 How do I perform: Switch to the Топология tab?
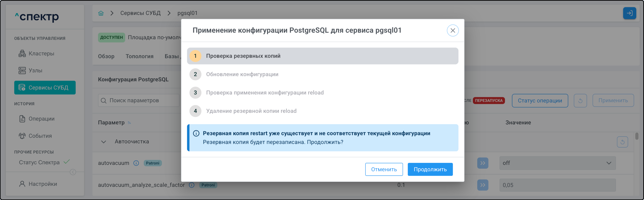coord(139,56)
